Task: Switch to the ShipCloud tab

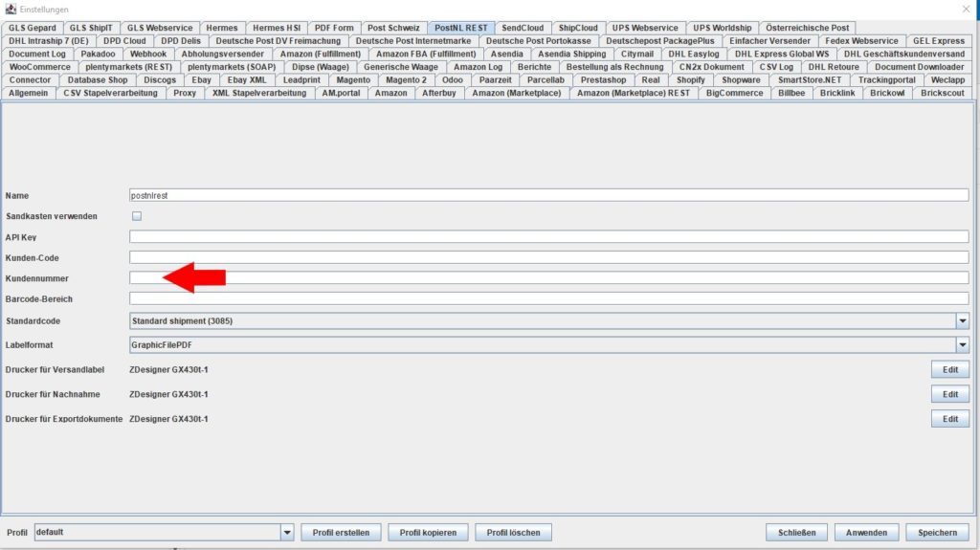Action: [578, 28]
